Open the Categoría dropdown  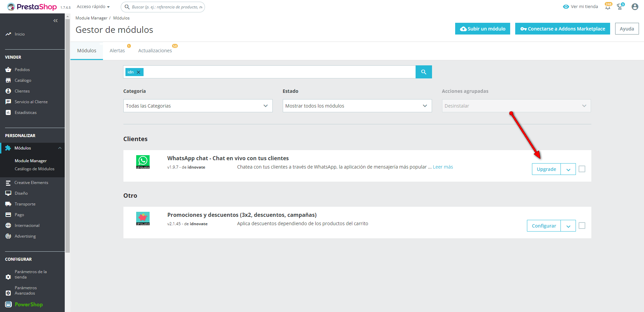point(198,106)
